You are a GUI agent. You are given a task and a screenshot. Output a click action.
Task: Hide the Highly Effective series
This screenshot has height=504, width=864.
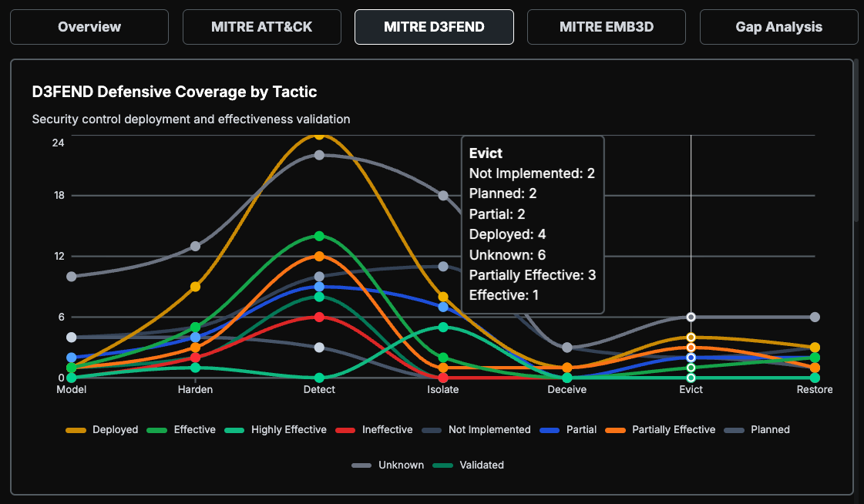click(x=275, y=430)
